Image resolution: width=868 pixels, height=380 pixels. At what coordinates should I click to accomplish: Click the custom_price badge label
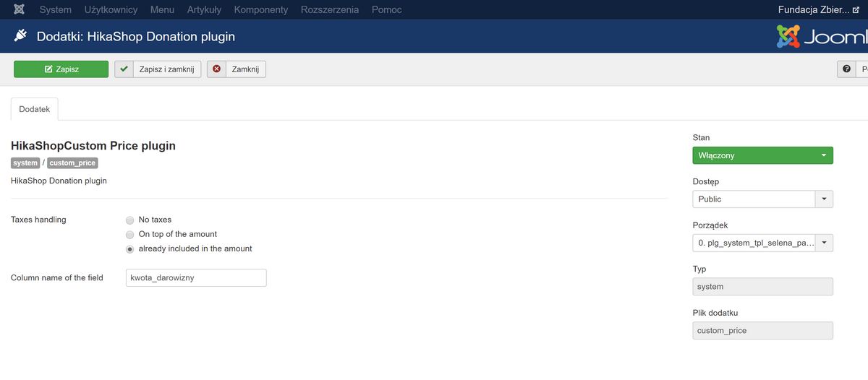[x=72, y=163]
